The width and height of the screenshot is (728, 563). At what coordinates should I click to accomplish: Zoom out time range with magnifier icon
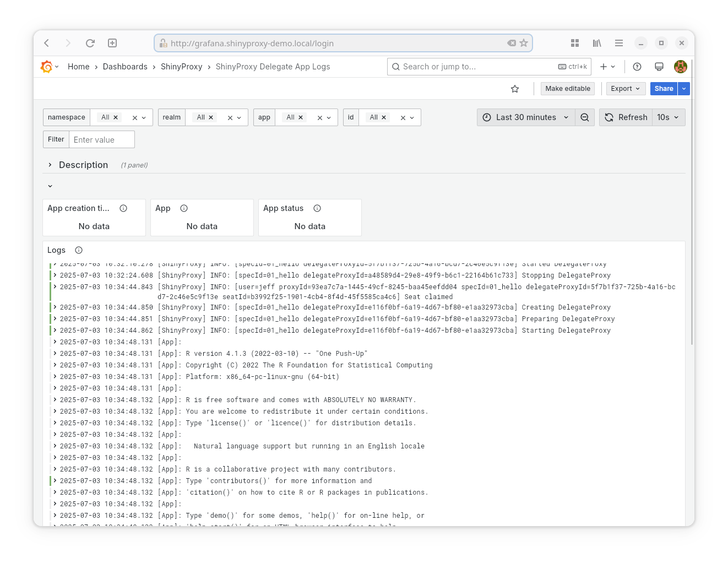pos(585,117)
